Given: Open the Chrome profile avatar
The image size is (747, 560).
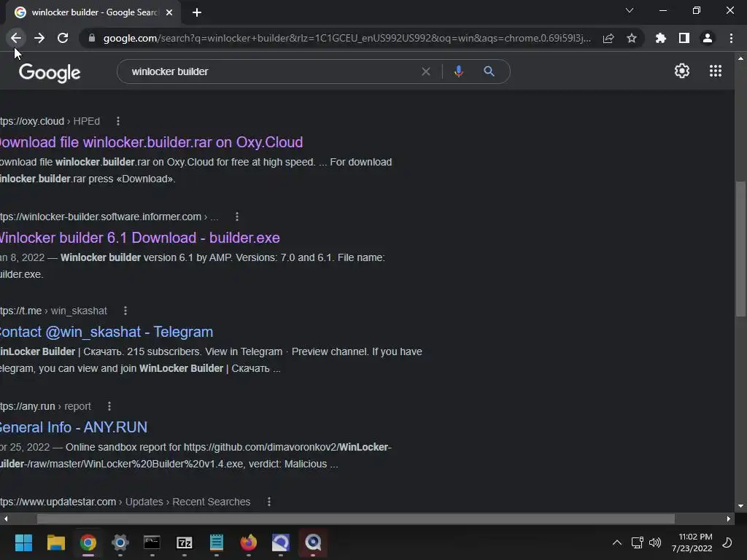Looking at the screenshot, I should point(708,38).
